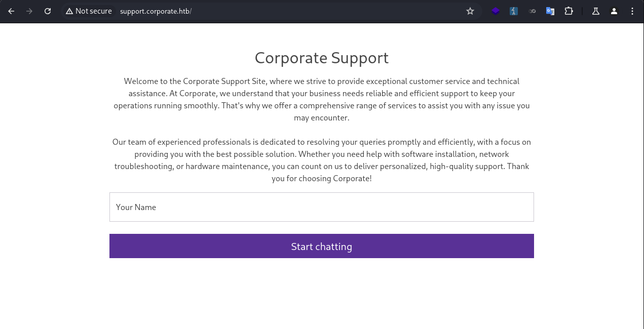644x329 pixels.
Task: Open the Chrome Labs flask icon
Action: [x=596, y=11]
